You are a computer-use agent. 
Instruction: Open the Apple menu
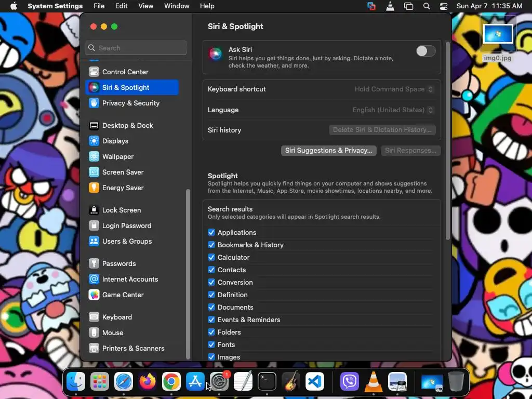click(14, 6)
